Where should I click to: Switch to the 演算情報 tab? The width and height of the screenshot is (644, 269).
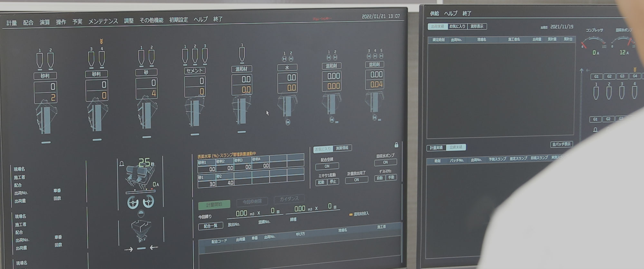click(342, 148)
